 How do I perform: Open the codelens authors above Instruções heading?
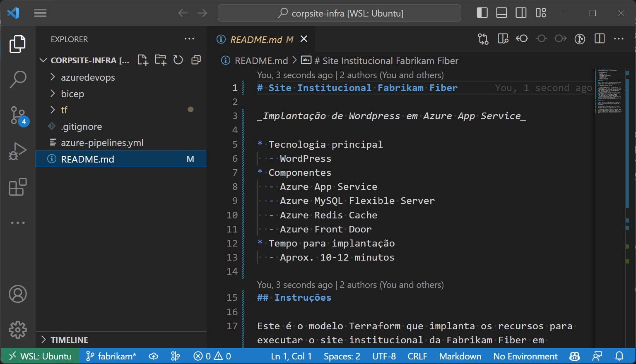pos(350,285)
